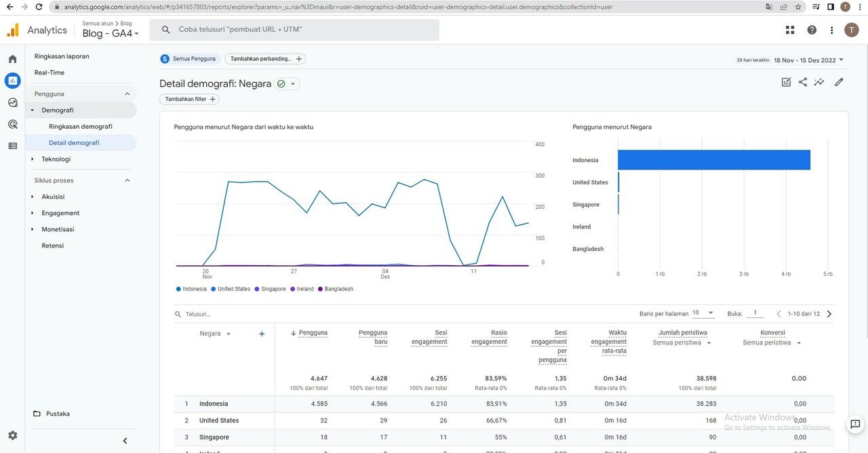Toggle Indonesia series in chart legend
Image resolution: width=868 pixels, height=453 pixels.
point(191,289)
